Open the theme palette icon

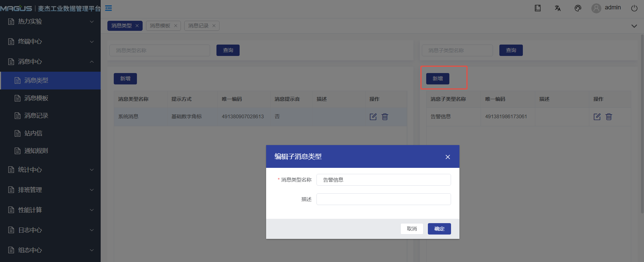tap(578, 8)
